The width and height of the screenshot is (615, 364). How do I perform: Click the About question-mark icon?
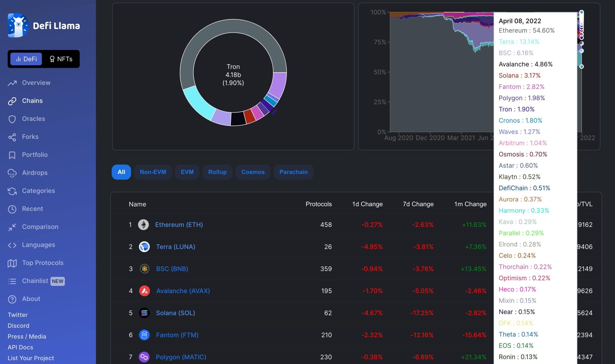point(12,299)
